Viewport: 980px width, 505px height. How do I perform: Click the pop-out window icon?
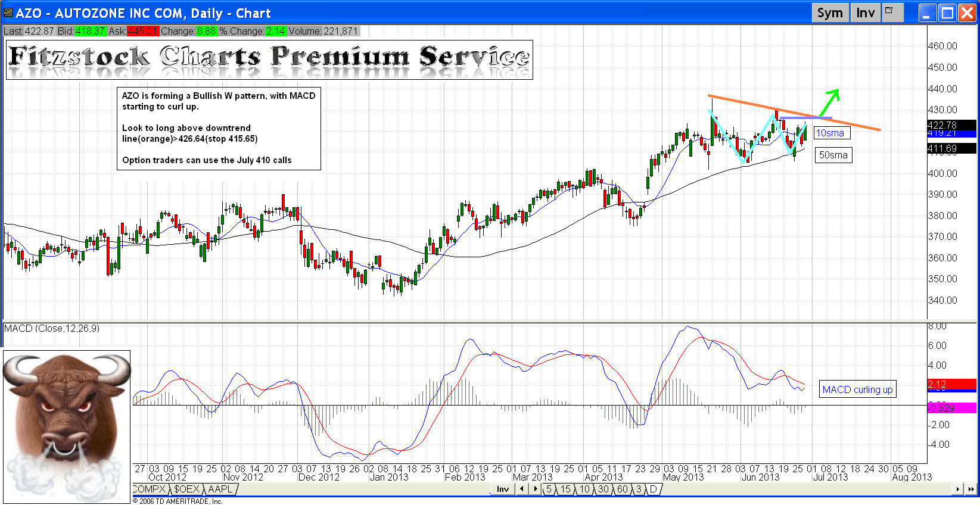tap(891, 12)
